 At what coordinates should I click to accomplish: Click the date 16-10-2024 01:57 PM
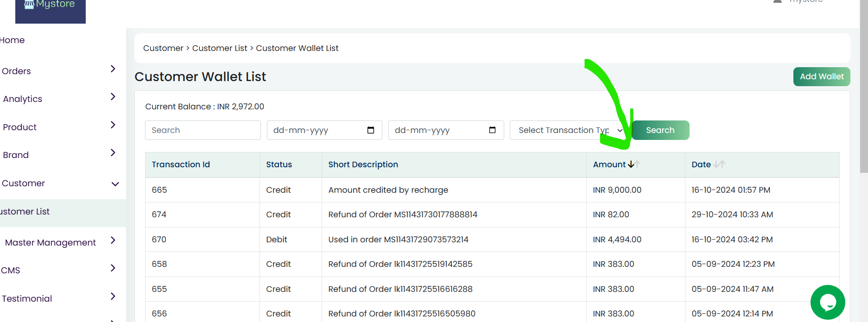[x=731, y=190]
